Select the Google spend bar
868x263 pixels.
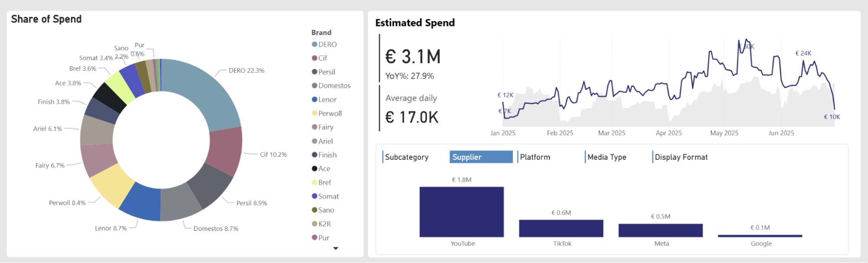point(760,235)
